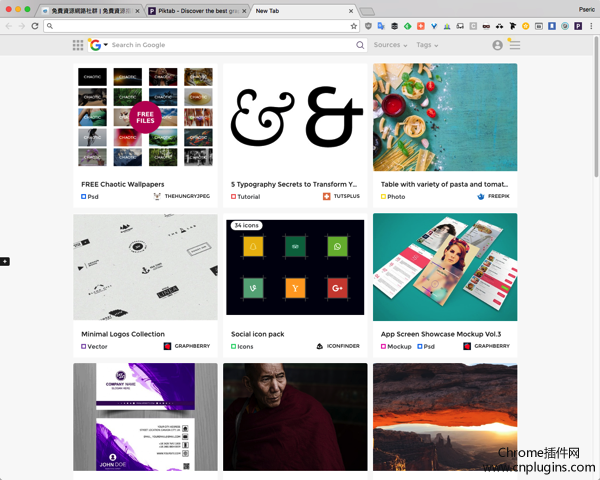Click the sunglasses mask extension icon
This screenshot has width=600, height=480.
pos(486,26)
